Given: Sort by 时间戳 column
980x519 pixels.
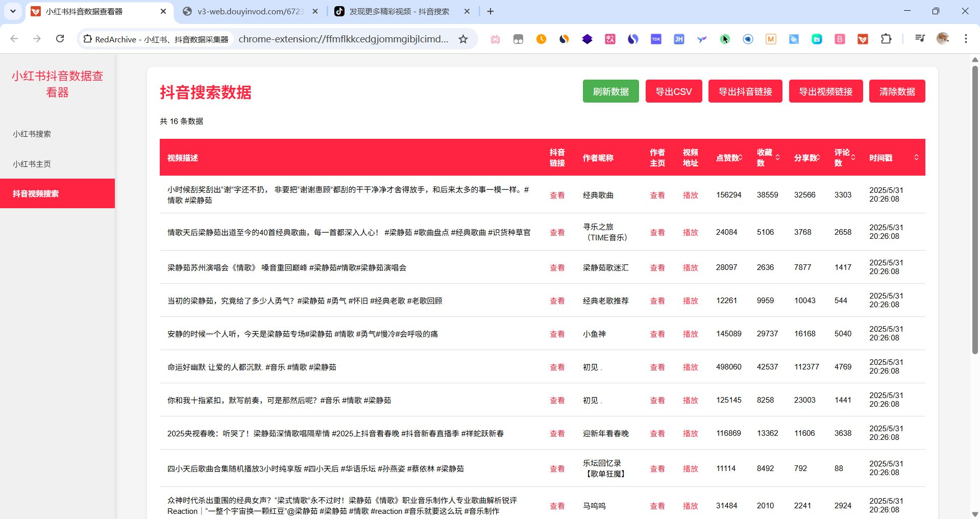Looking at the screenshot, I should [916, 158].
